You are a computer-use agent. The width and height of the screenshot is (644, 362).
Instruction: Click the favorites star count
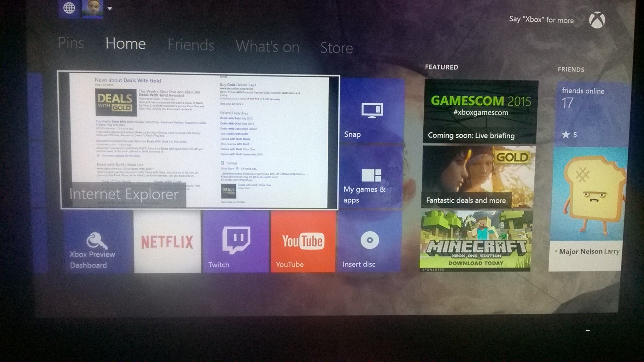point(570,135)
